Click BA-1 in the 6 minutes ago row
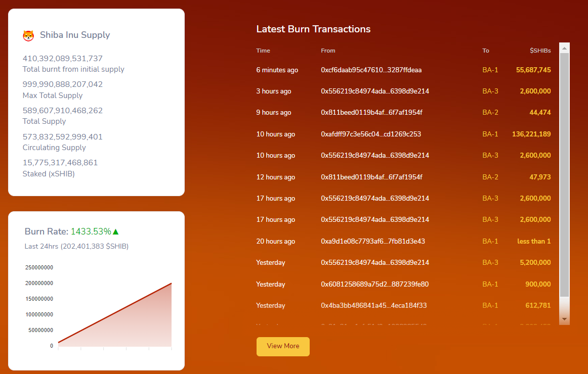The image size is (588, 374). [x=490, y=70]
